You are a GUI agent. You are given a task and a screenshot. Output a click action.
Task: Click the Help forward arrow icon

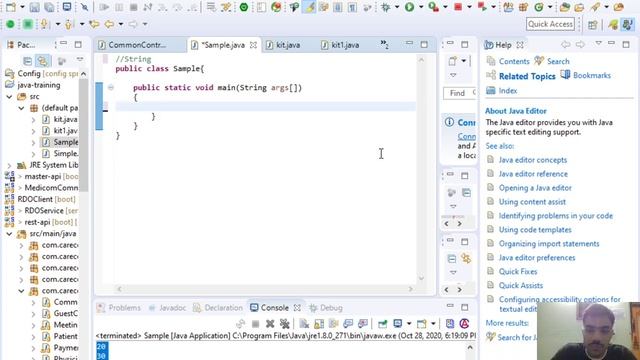pos(580,44)
